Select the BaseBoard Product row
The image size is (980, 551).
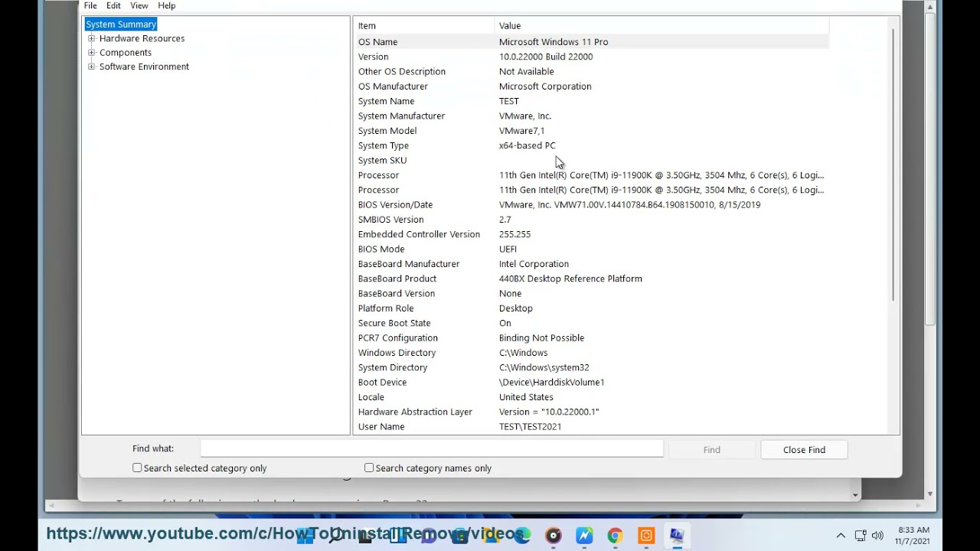click(591, 279)
